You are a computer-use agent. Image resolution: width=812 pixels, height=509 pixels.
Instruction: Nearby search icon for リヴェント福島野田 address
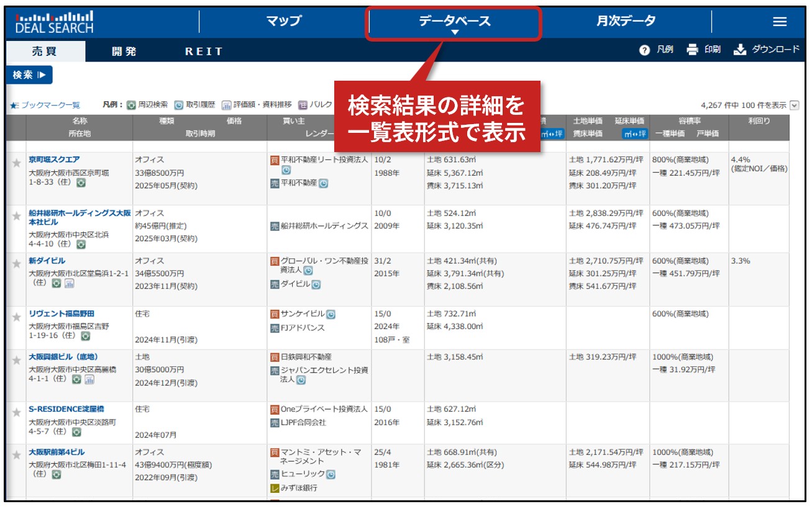tap(85, 336)
